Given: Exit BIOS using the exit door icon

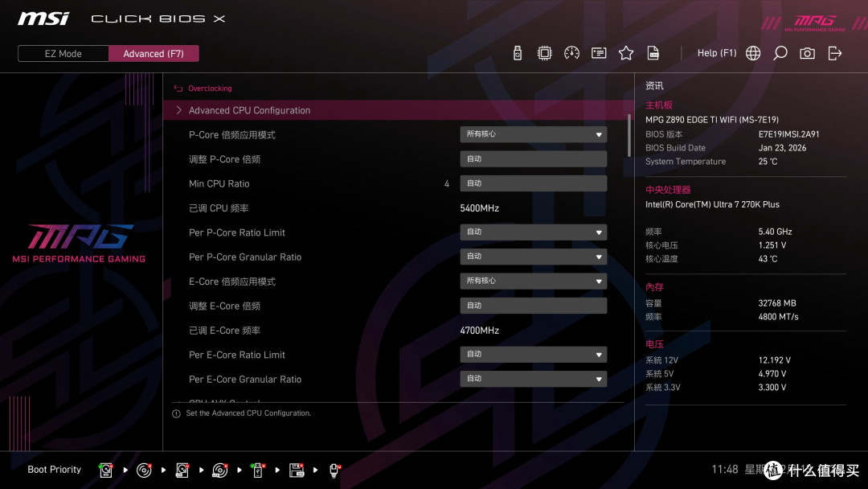Looking at the screenshot, I should pos(835,53).
